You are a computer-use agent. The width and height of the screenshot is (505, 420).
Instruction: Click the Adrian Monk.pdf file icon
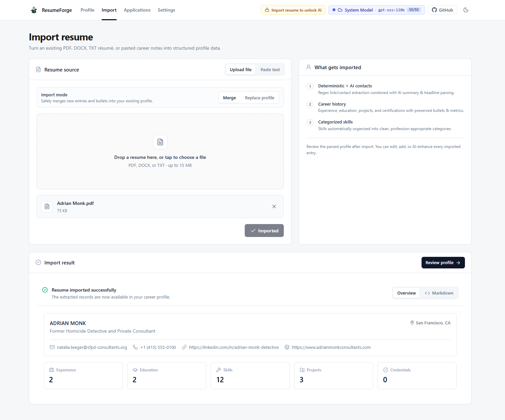click(x=47, y=207)
